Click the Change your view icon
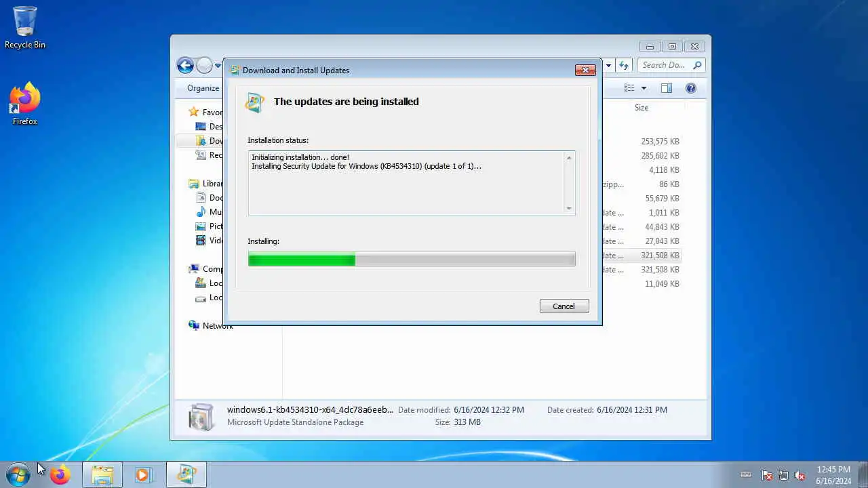 [x=629, y=88]
